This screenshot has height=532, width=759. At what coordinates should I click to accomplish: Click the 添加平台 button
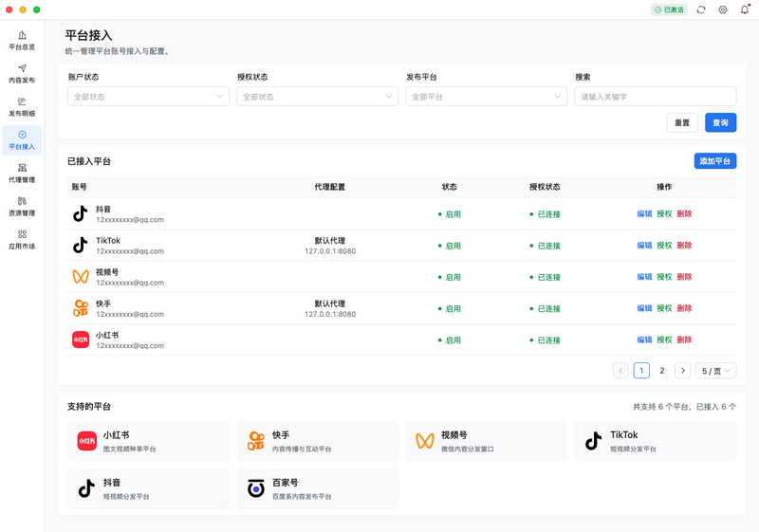[714, 161]
